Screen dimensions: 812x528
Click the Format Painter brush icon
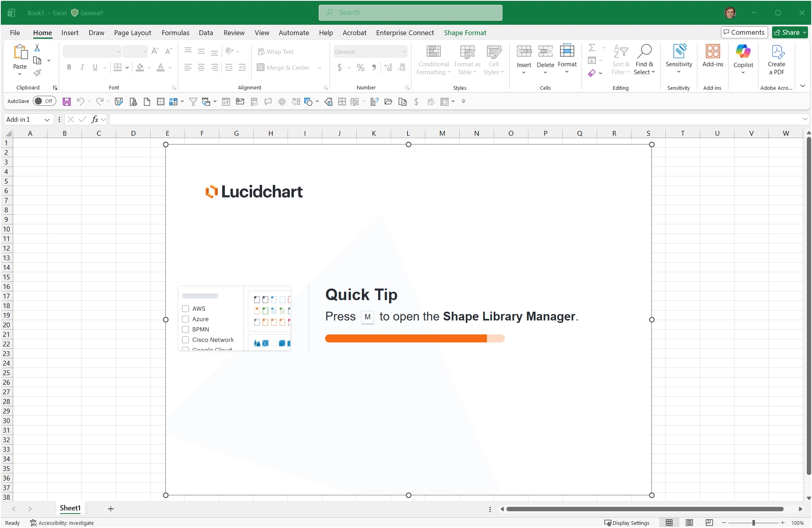[x=37, y=73]
